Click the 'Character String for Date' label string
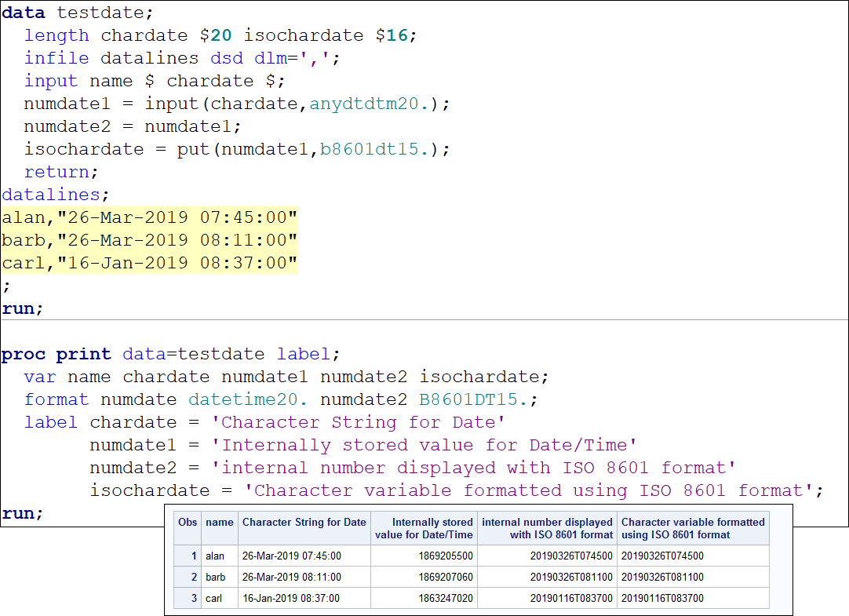The width and height of the screenshot is (849, 616). pos(358,421)
